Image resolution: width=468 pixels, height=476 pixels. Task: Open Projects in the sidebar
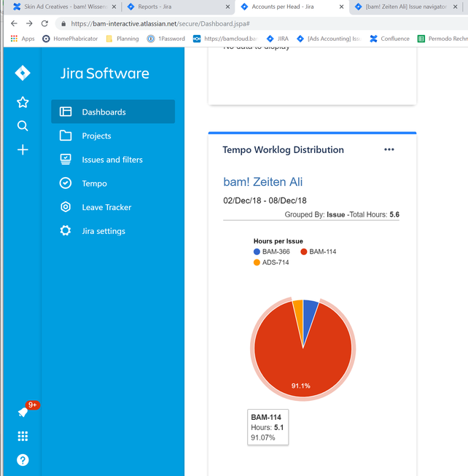click(113, 136)
